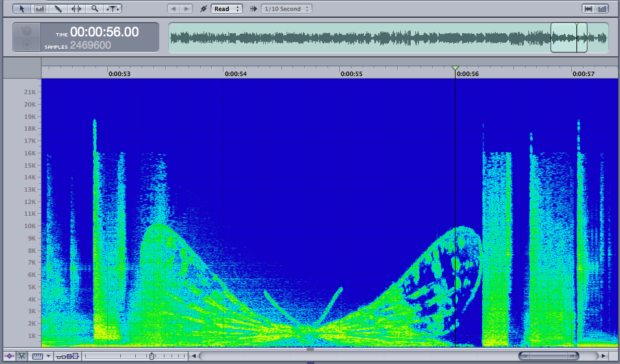Go to previous edit with left arrow
The image size is (620, 364).
tap(174, 8)
